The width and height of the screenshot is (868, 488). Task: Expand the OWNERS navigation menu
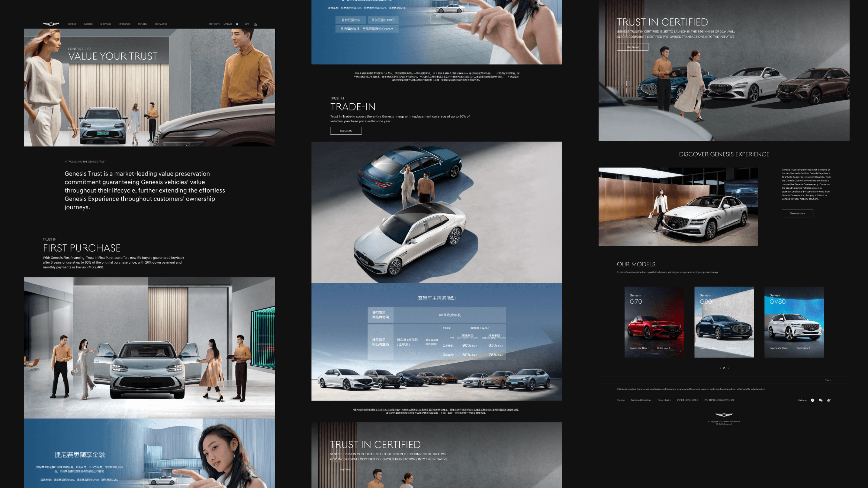(142, 24)
